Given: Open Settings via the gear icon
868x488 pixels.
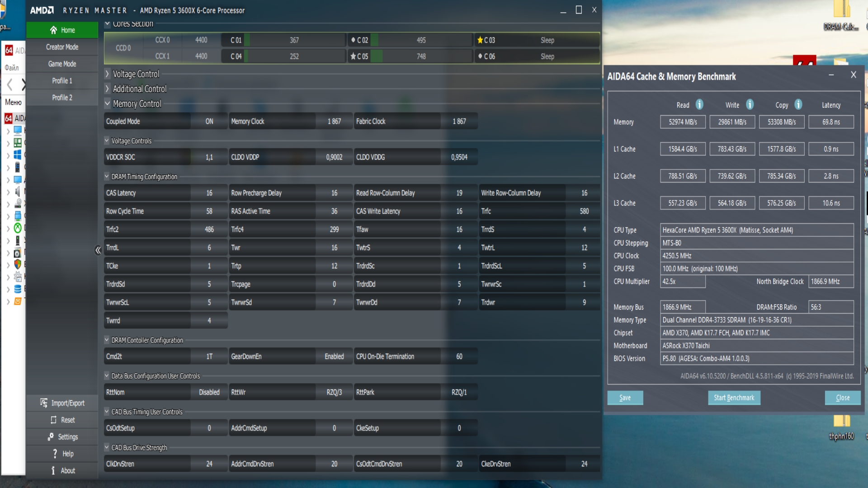Looking at the screenshot, I should coord(51,437).
